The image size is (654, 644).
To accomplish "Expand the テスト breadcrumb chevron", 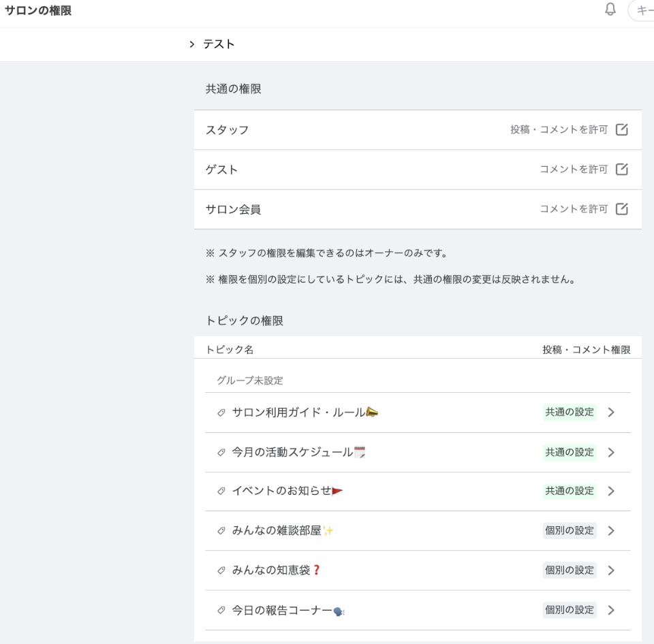I will 192,44.
